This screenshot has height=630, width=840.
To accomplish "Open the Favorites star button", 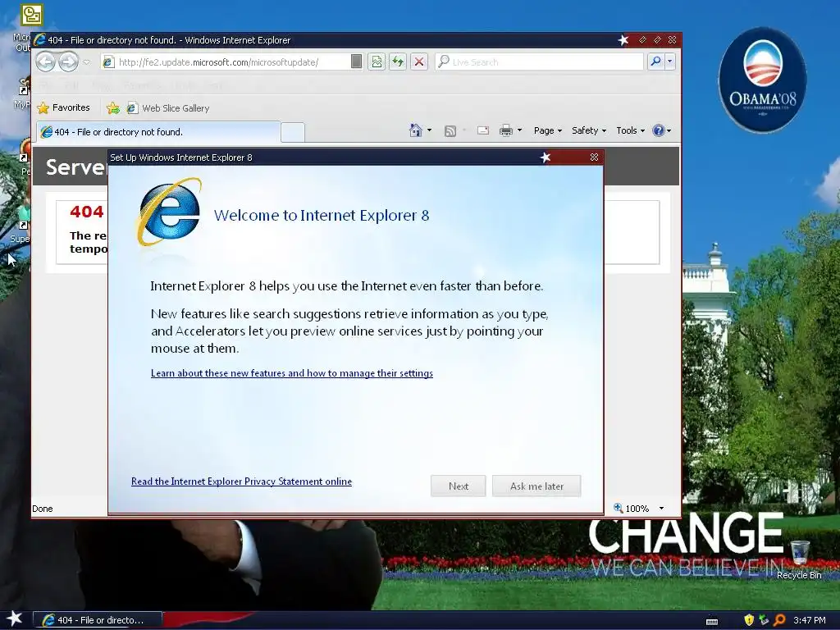I will [63, 107].
